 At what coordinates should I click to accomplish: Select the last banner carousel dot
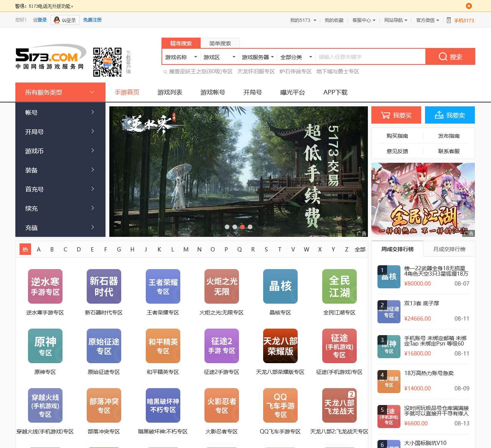tap(250, 227)
